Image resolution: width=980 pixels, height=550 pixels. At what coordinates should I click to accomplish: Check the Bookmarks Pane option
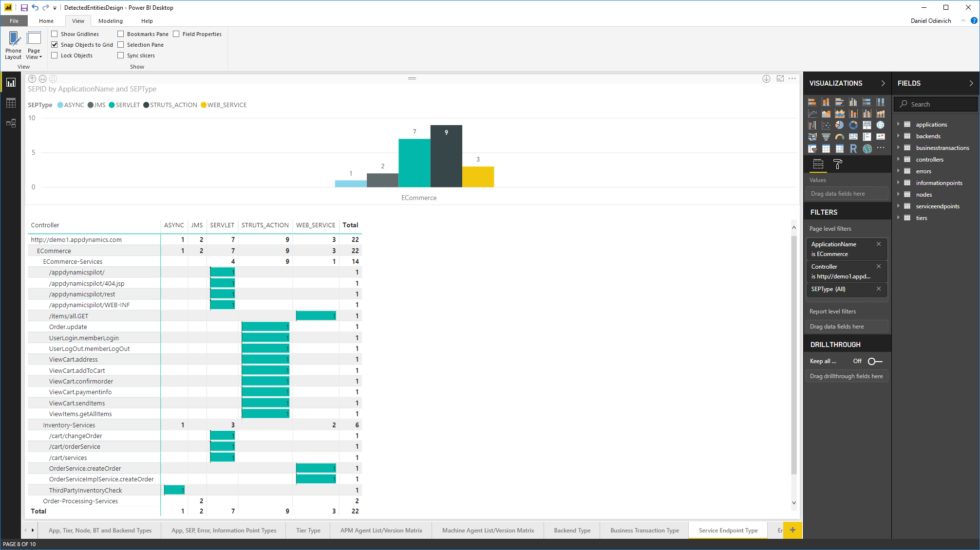click(121, 34)
